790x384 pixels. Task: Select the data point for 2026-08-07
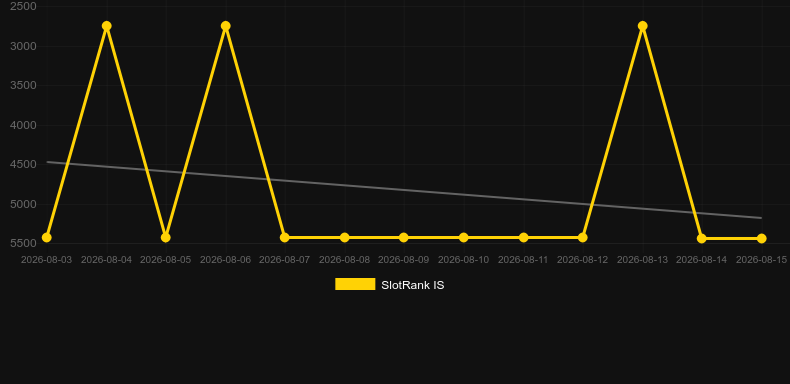[x=285, y=237]
